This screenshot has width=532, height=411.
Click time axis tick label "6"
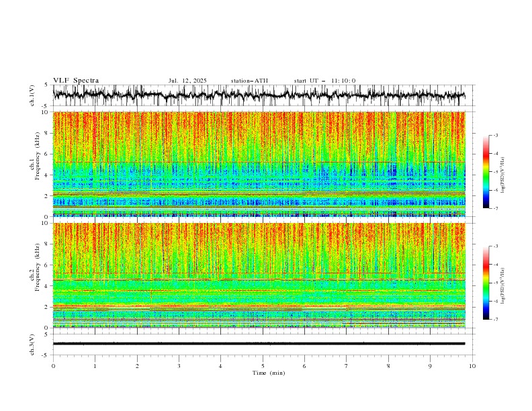(304, 366)
